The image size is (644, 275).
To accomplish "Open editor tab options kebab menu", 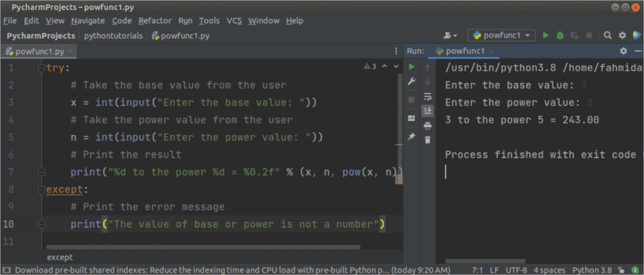I will pos(396,51).
